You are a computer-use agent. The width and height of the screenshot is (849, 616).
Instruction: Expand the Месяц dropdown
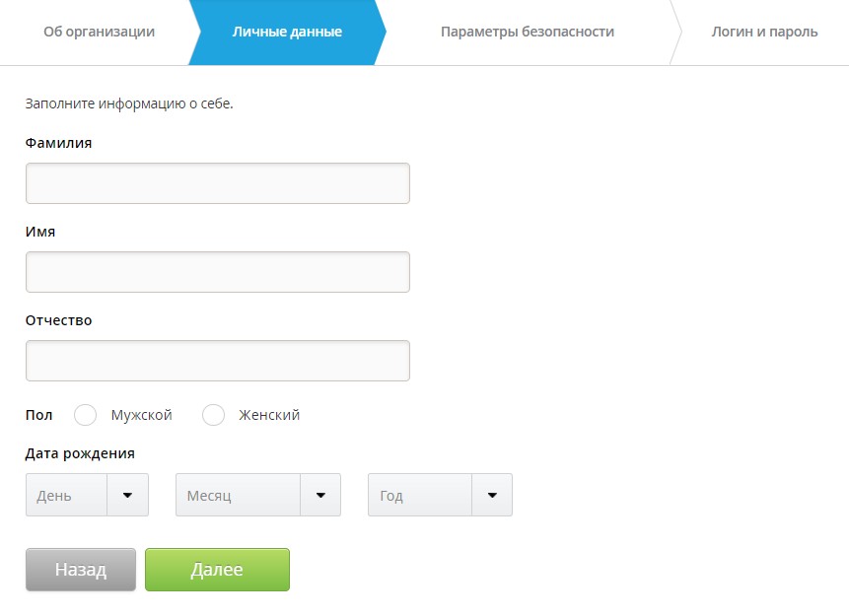point(258,496)
